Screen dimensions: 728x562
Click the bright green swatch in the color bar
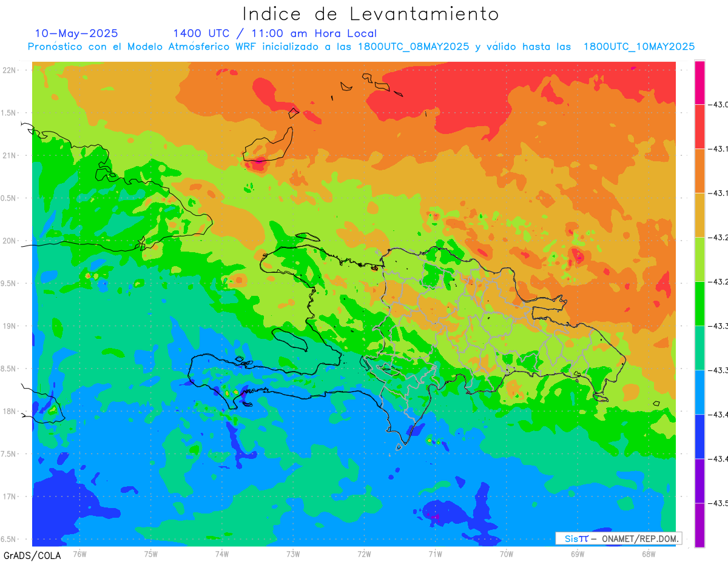coord(699,304)
